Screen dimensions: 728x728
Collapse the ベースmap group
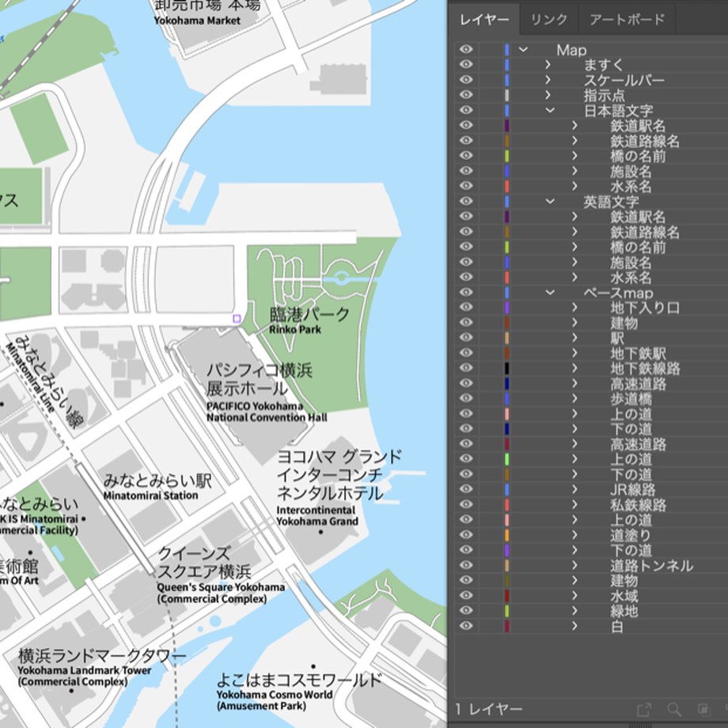click(x=550, y=293)
